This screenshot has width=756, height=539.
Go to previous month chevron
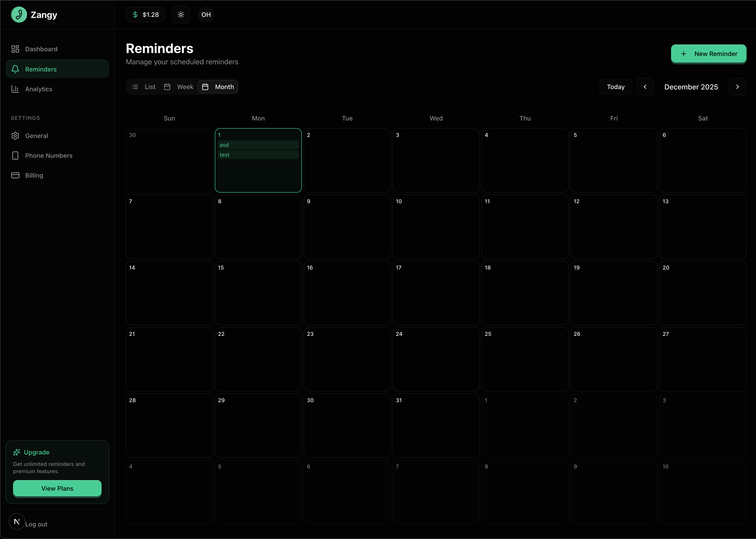point(645,87)
